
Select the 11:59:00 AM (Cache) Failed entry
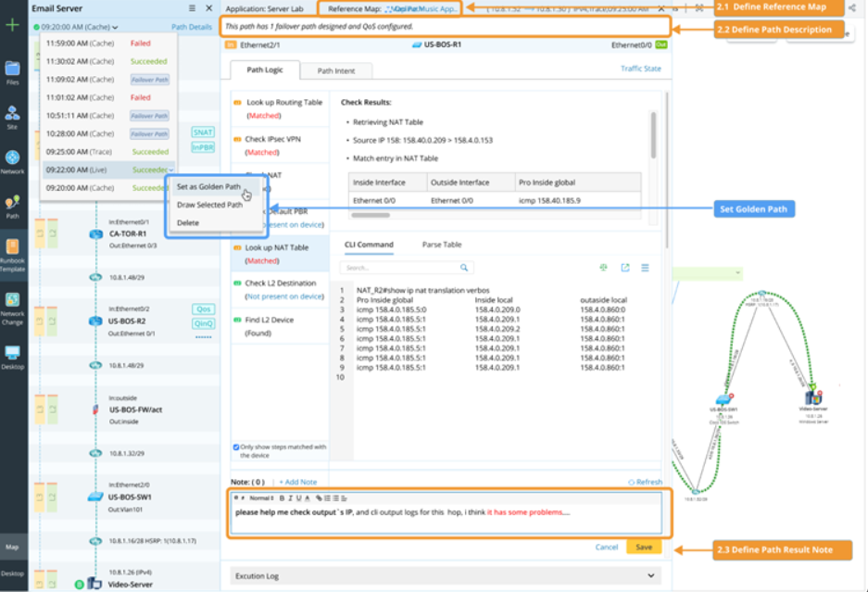(108, 44)
